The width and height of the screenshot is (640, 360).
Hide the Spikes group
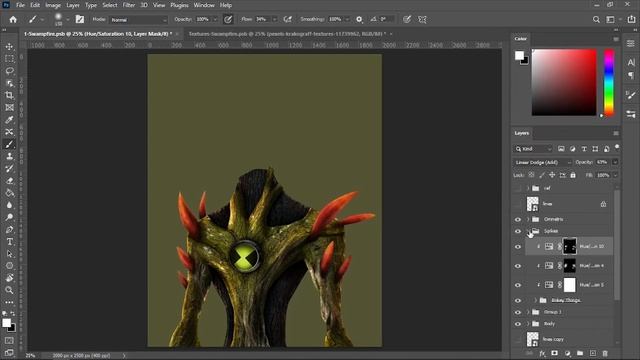click(518, 231)
